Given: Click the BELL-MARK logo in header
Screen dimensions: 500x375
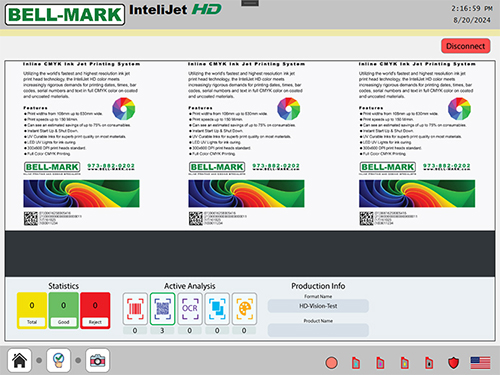Looking at the screenshot, I should (65, 15).
